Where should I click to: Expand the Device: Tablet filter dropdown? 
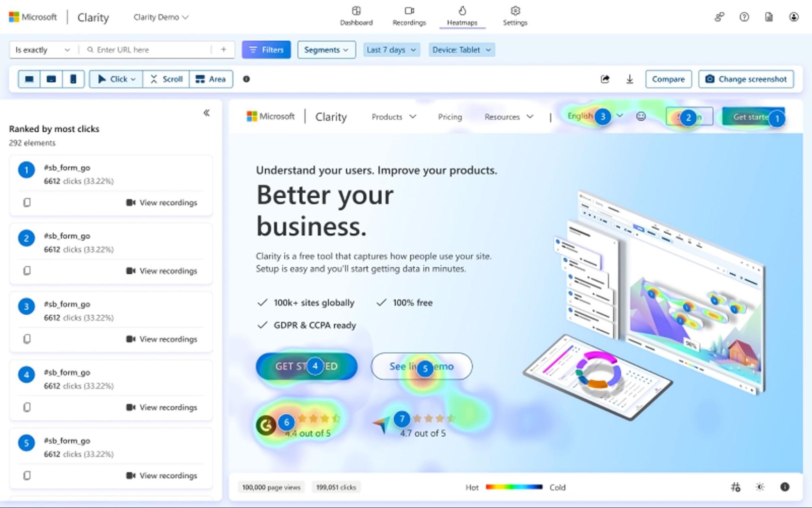tap(461, 50)
